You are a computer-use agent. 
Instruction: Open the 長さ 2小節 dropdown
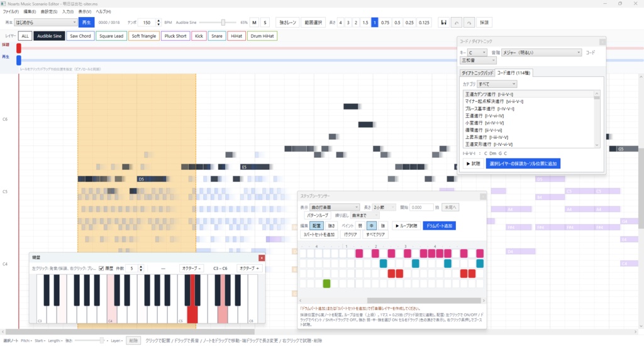click(x=384, y=207)
